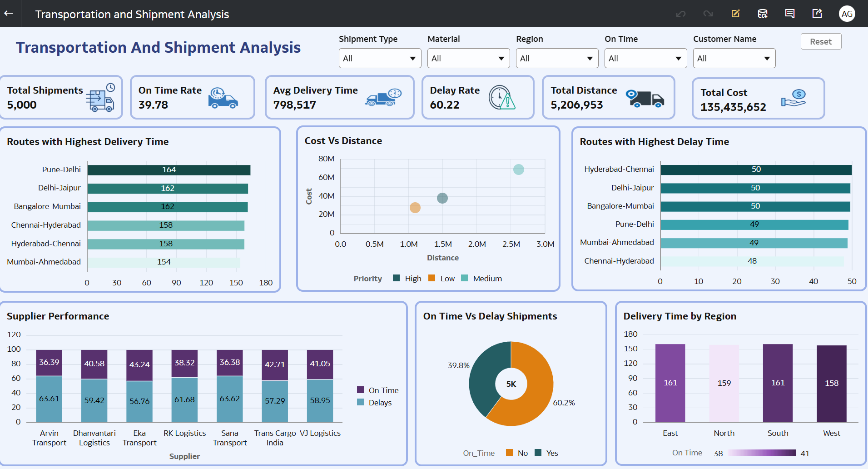Image resolution: width=868 pixels, height=469 pixels.
Task: Click the undo icon in header
Action: click(680, 14)
